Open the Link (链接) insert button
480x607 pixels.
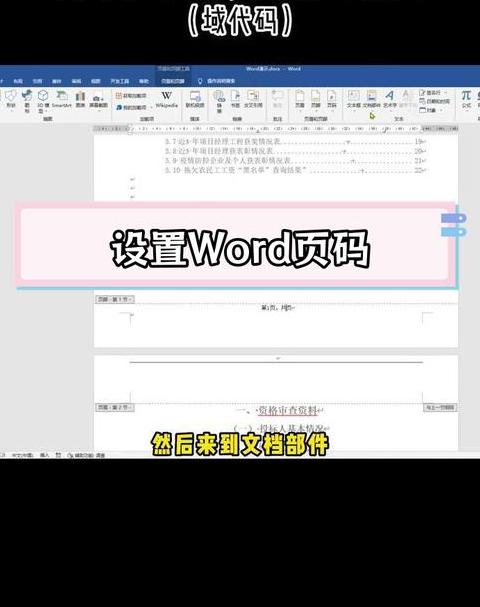[x=219, y=101]
